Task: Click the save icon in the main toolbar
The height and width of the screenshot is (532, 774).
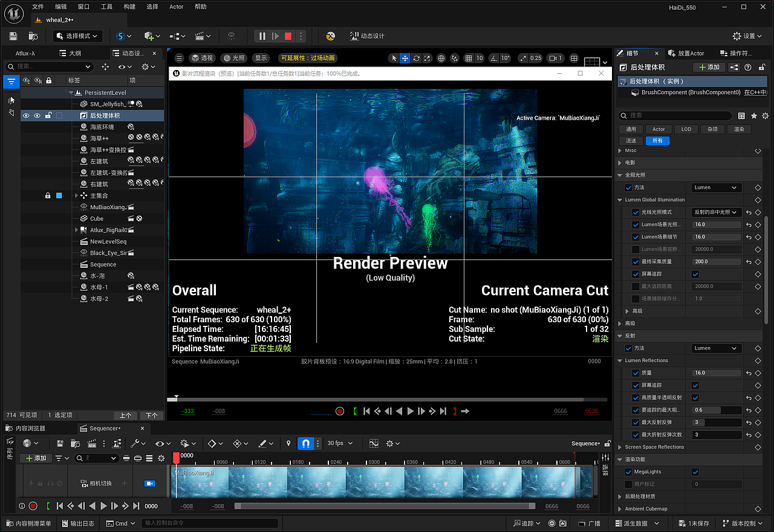Action: point(13,36)
